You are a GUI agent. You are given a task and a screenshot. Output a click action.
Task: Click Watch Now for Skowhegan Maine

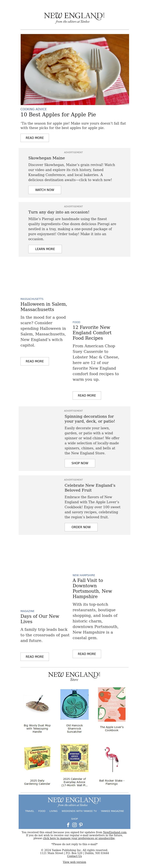click(45, 190)
